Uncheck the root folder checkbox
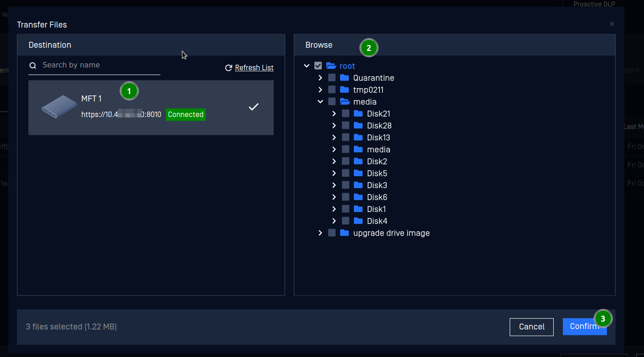This screenshot has height=357, width=644. coord(318,66)
